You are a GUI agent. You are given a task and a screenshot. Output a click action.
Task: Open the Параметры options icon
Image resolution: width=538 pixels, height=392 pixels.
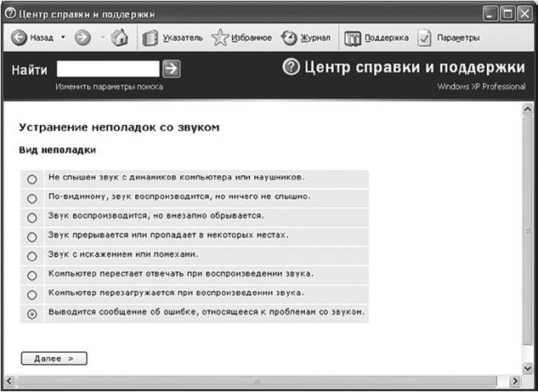pyautogui.click(x=424, y=37)
